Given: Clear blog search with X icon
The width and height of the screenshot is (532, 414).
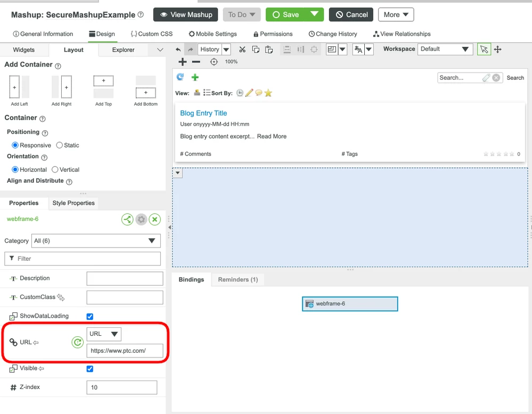Looking at the screenshot, I should pyautogui.click(x=496, y=78).
